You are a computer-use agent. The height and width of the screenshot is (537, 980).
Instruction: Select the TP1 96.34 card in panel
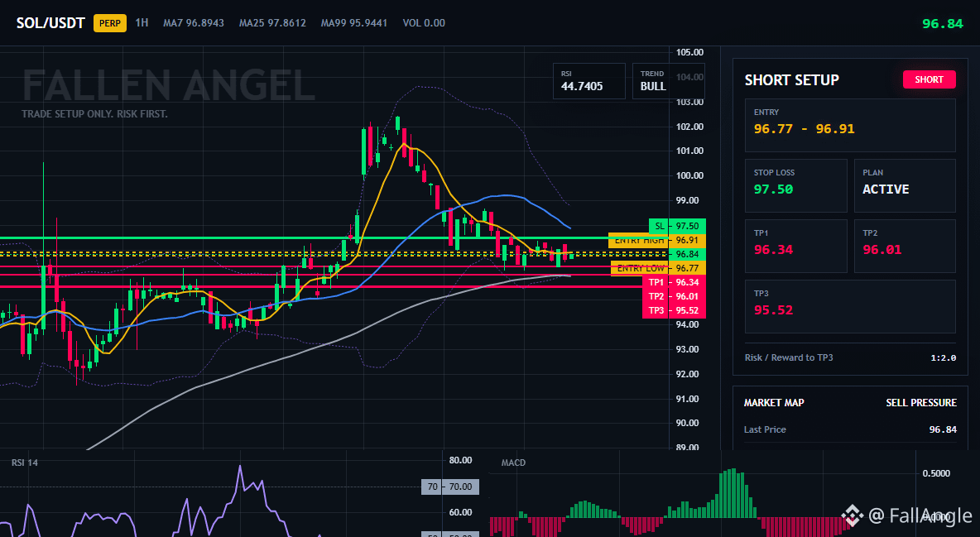(x=795, y=246)
